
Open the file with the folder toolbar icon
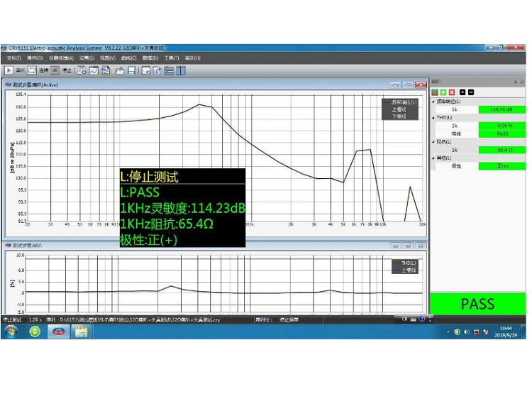tap(119, 70)
